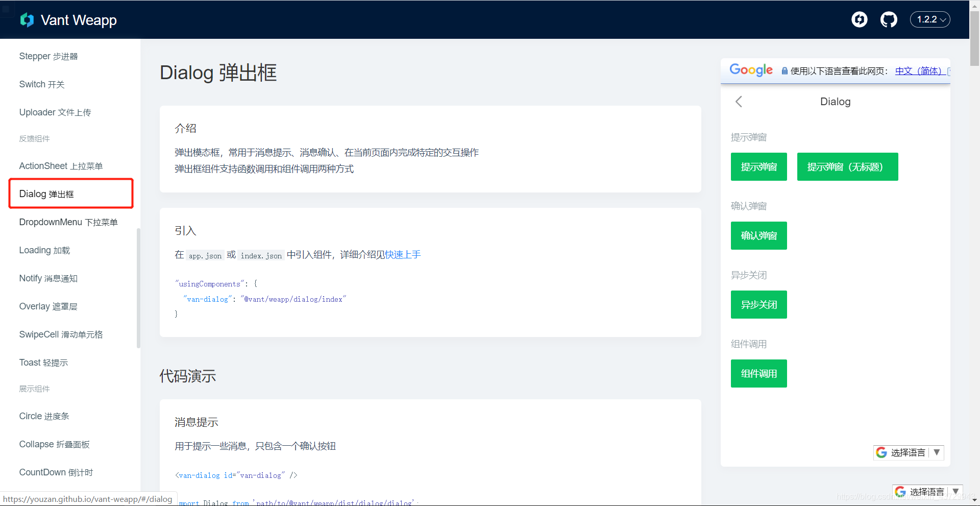Open the 快速上手 link
This screenshot has width=980, height=506.
coord(403,255)
